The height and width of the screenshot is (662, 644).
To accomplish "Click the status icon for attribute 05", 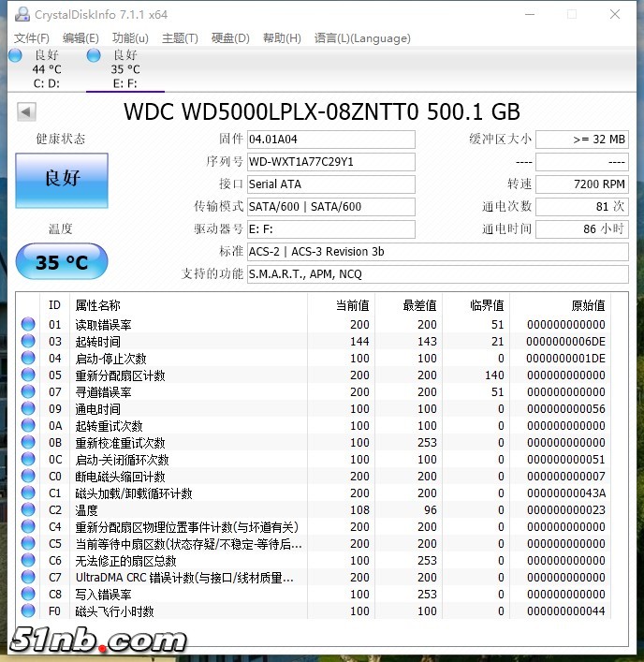I will click(x=28, y=375).
